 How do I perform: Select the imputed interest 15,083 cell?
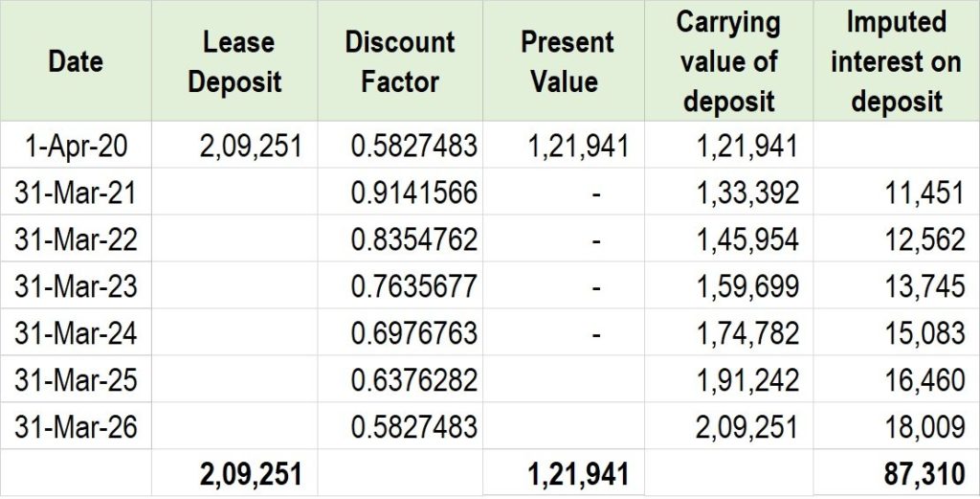tap(924, 333)
